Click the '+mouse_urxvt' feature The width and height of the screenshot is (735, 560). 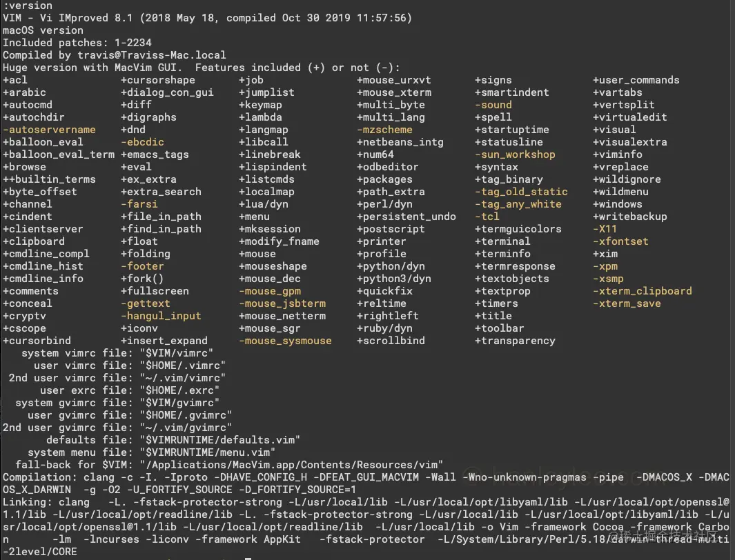(x=394, y=80)
